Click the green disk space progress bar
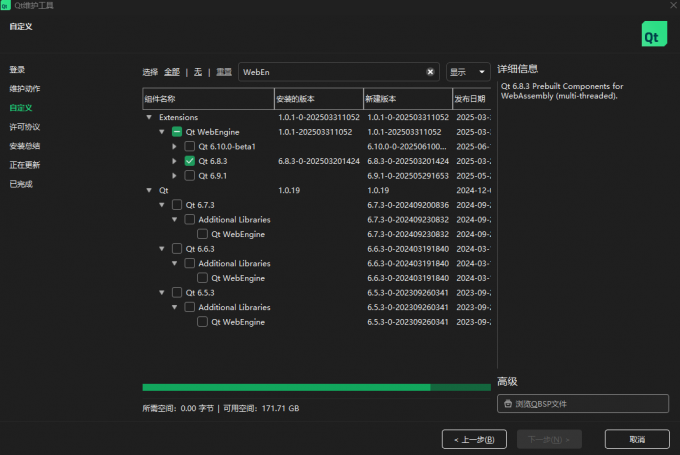 pos(317,387)
